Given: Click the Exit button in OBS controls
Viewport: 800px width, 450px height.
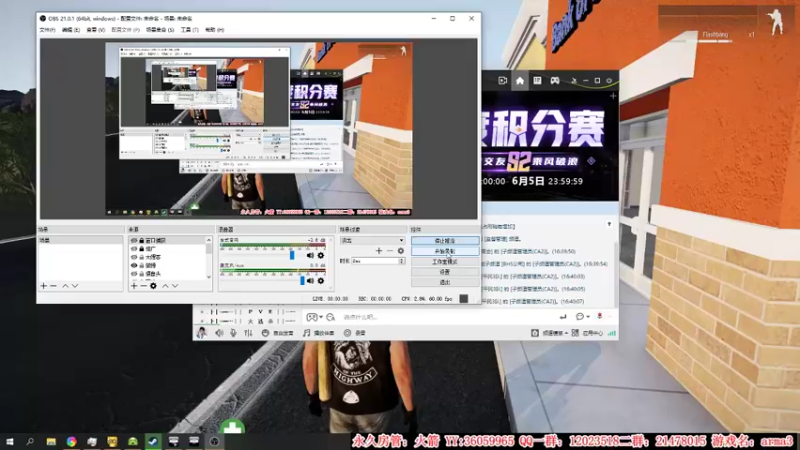Looking at the screenshot, I should [x=445, y=282].
